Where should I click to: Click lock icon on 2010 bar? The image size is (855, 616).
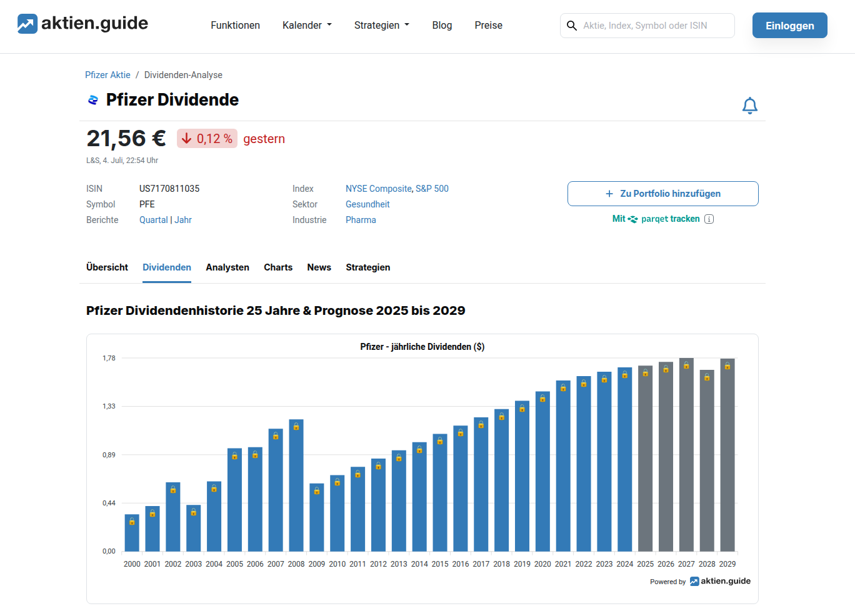pos(337,482)
